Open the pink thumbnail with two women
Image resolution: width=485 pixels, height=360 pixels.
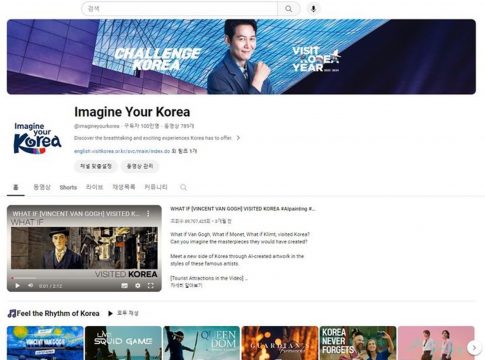pyautogui.click(x=436, y=343)
